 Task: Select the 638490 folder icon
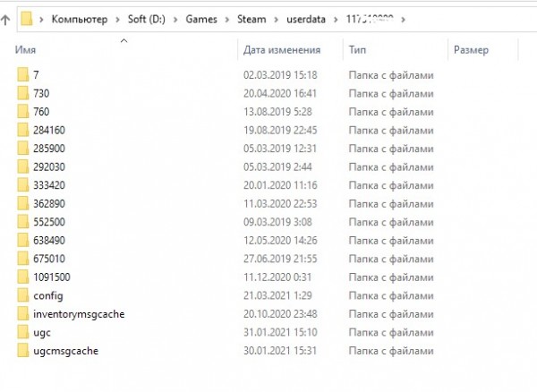[x=23, y=241]
